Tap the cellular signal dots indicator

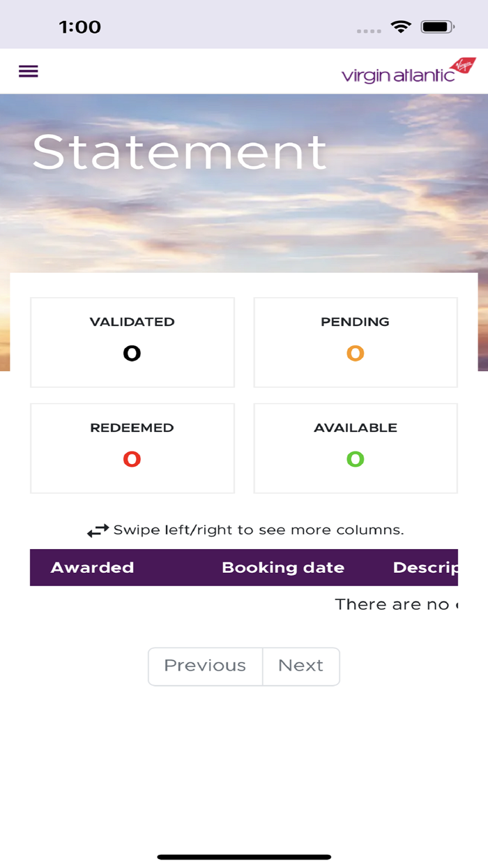tap(367, 30)
